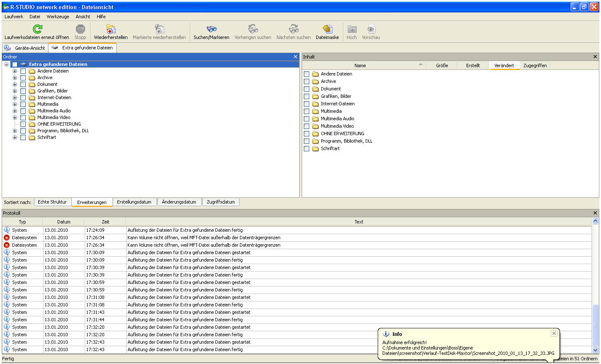Image resolution: width=601 pixels, height=364 pixels.
Task: Check OHNE ERWEITERUNG box in Ordner tree
Action: point(23,124)
